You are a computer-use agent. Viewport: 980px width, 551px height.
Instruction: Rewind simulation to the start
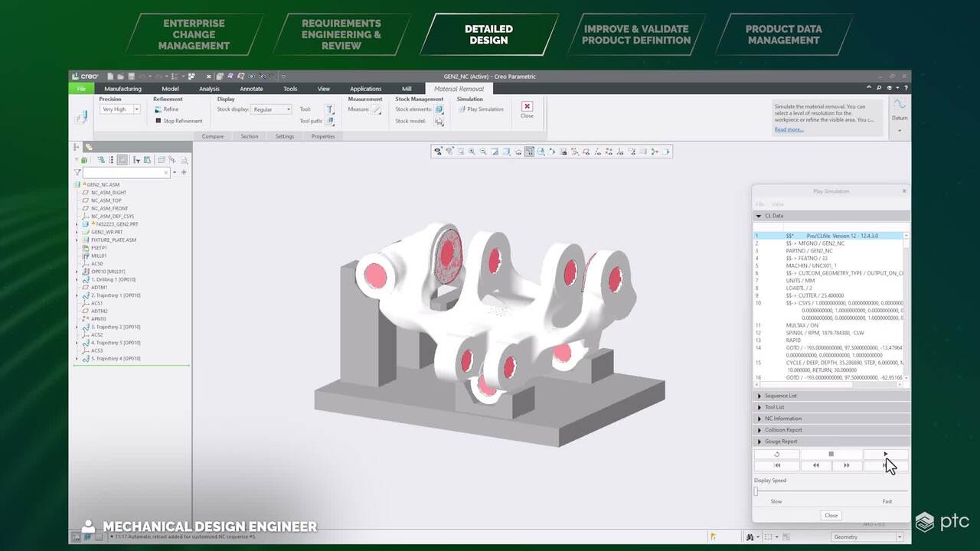776,465
